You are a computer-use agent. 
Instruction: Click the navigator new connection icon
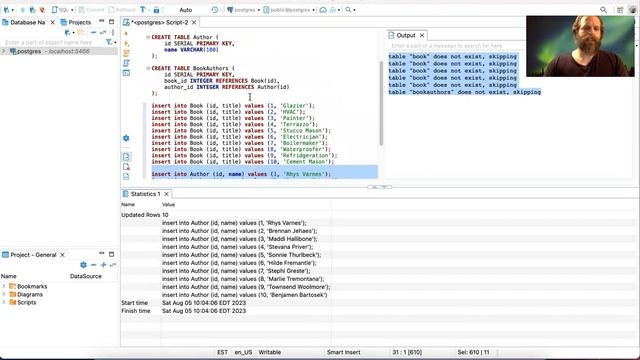(68, 32)
